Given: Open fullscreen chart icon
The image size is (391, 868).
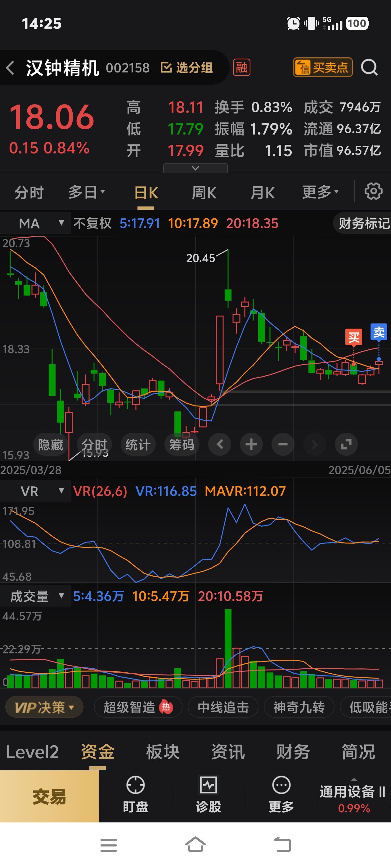Looking at the screenshot, I should pos(346,445).
